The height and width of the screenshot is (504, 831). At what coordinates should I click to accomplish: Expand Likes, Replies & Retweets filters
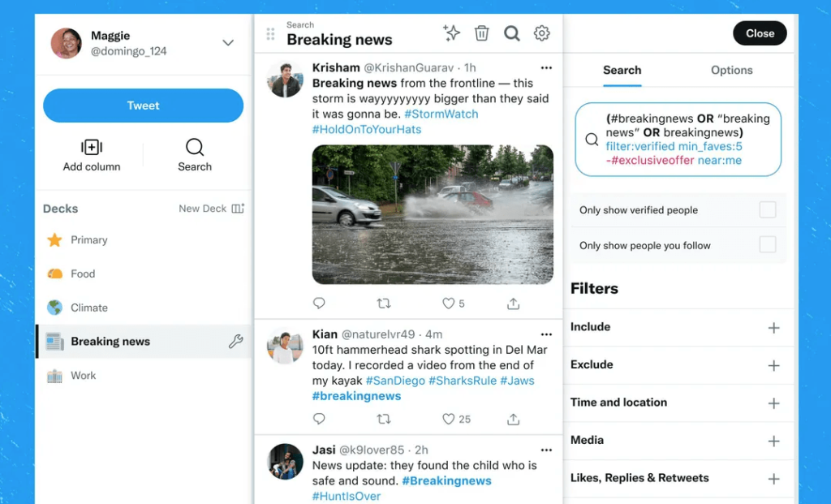pyautogui.click(x=773, y=479)
